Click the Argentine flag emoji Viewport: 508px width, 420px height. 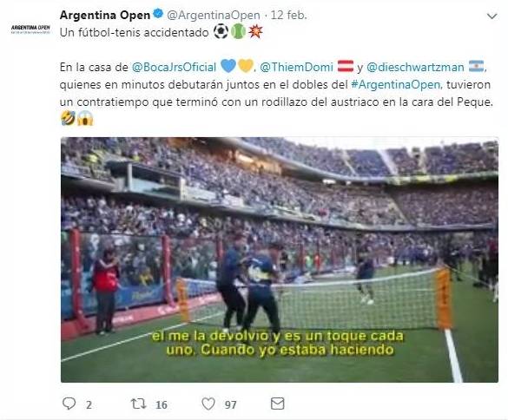(x=476, y=66)
